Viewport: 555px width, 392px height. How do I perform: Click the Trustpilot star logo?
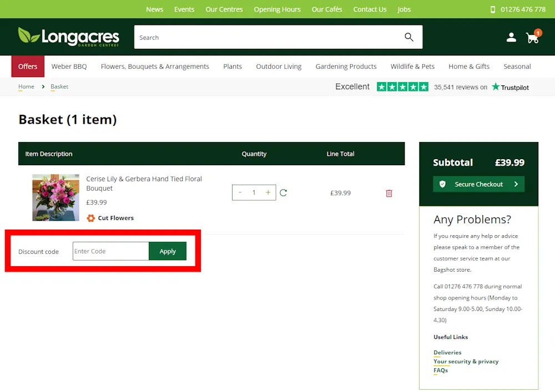(496, 86)
